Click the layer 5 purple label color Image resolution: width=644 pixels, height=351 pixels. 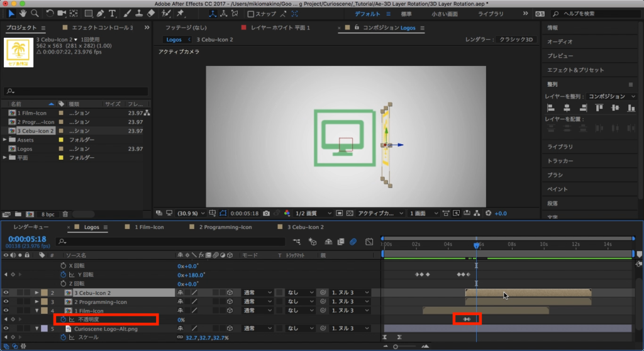tap(43, 328)
